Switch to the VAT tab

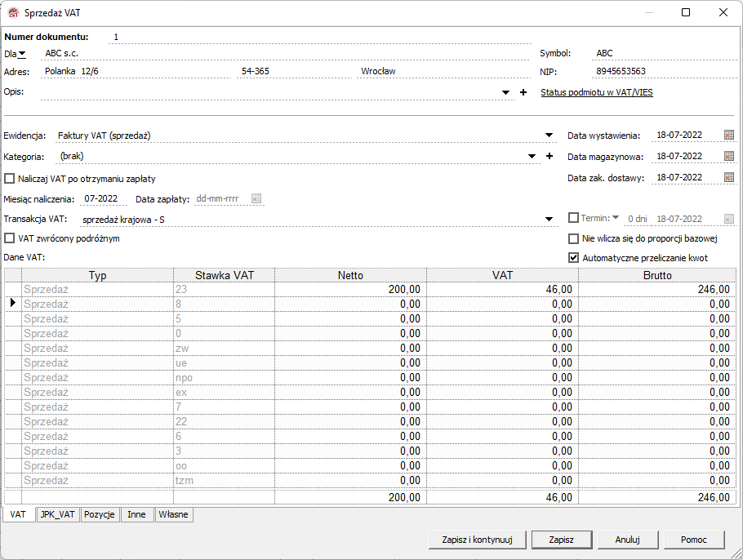(x=18, y=514)
